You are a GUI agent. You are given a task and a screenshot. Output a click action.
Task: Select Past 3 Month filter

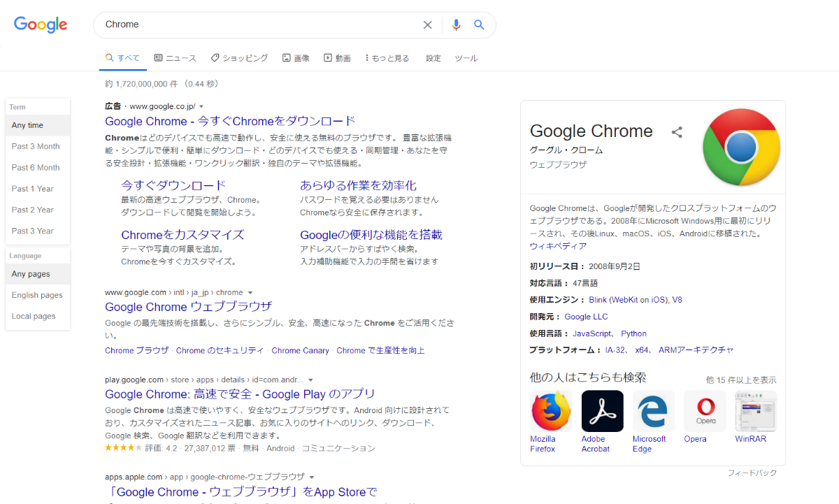[x=38, y=146]
